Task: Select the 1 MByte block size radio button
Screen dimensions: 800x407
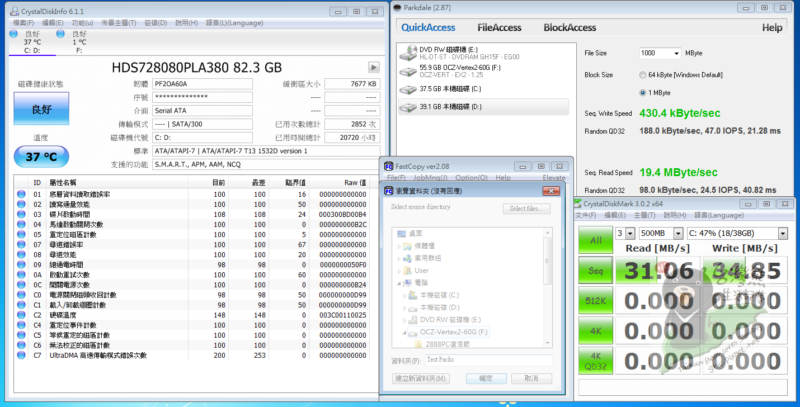Action: pyautogui.click(x=642, y=93)
